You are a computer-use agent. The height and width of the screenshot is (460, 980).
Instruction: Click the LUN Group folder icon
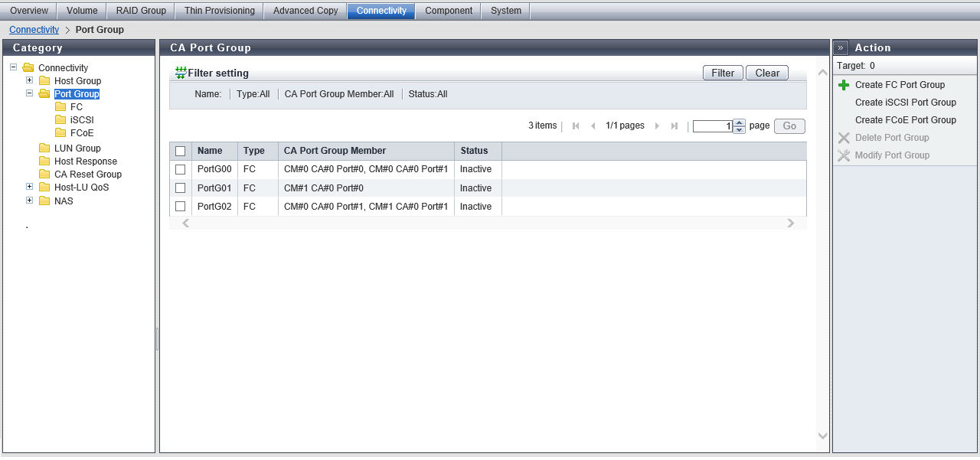[x=44, y=148]
